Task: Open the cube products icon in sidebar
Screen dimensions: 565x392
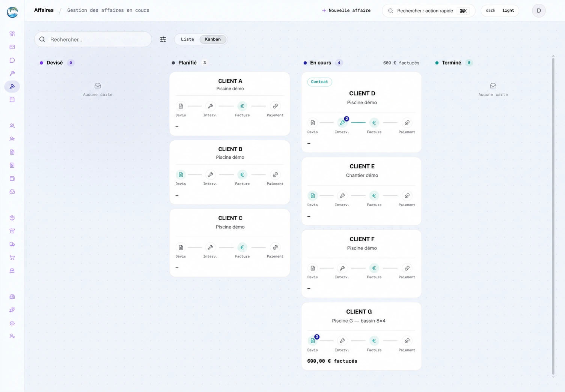Action: (x=12, y=218)
